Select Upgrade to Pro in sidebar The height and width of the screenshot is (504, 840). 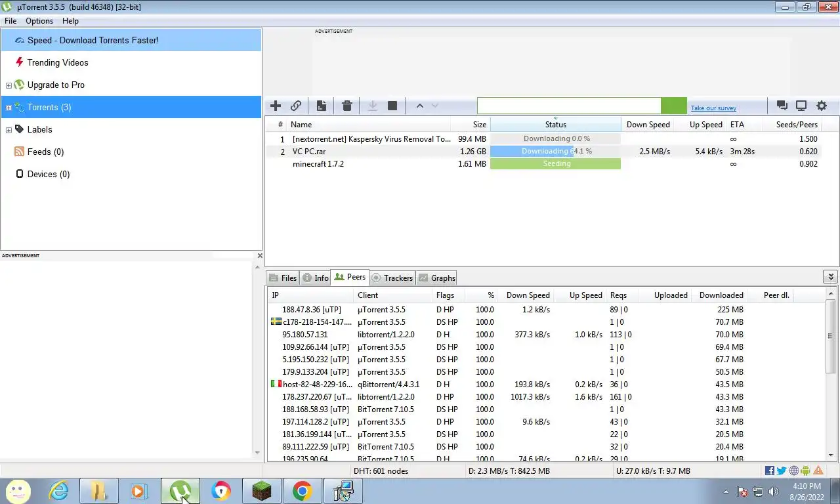coord(56,85)
